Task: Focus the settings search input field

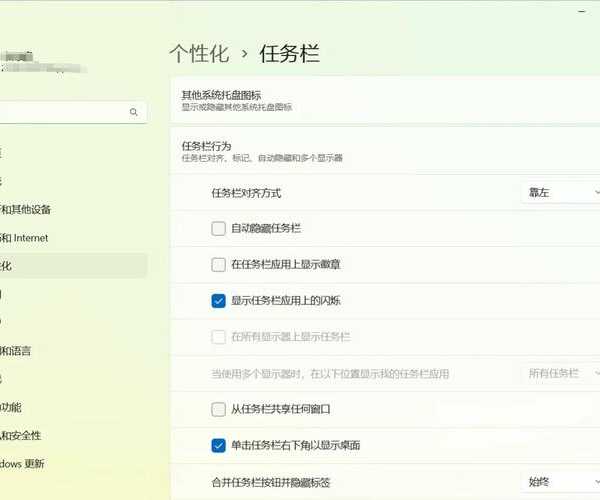Action: pyautogui.click(x=60, y=113)
